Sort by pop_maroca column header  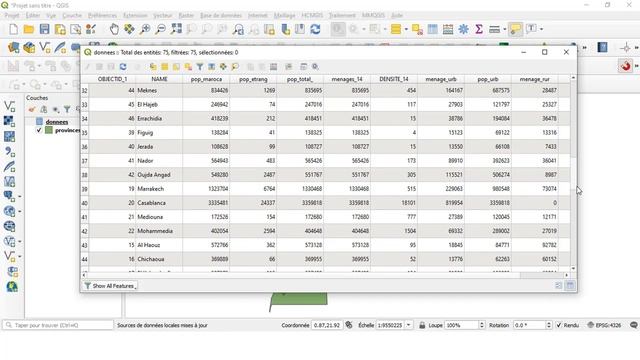pyautogui.click(x=206, y=79)
